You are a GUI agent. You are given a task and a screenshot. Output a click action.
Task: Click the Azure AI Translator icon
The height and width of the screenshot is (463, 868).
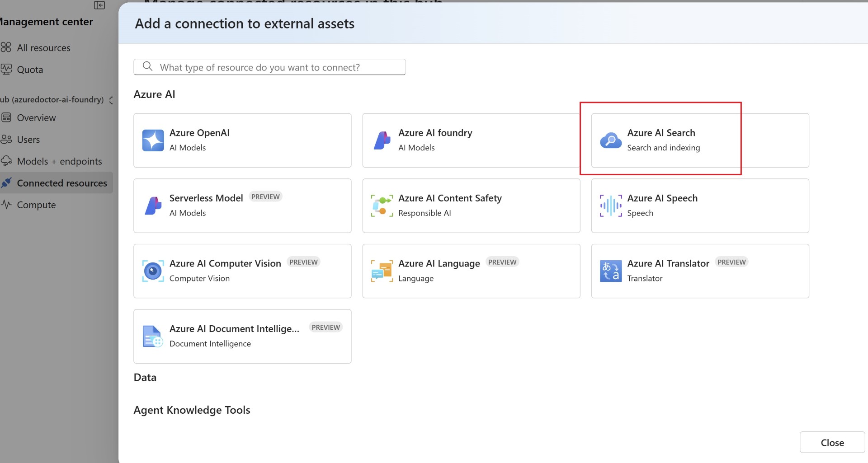610,271
